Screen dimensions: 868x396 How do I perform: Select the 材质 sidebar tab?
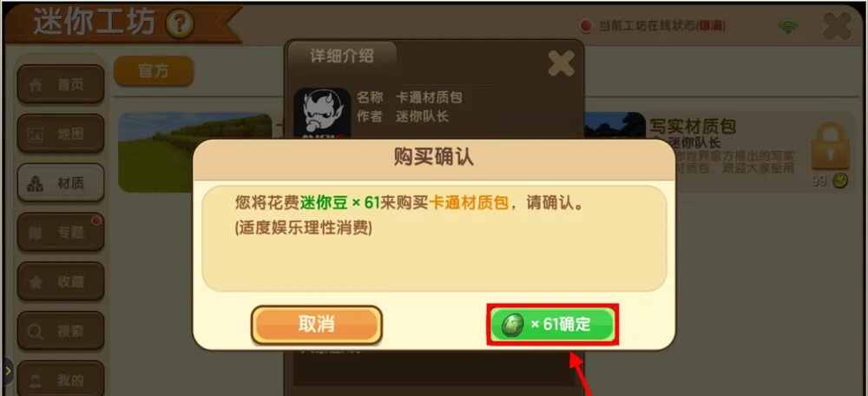click(x=61, y=182)
